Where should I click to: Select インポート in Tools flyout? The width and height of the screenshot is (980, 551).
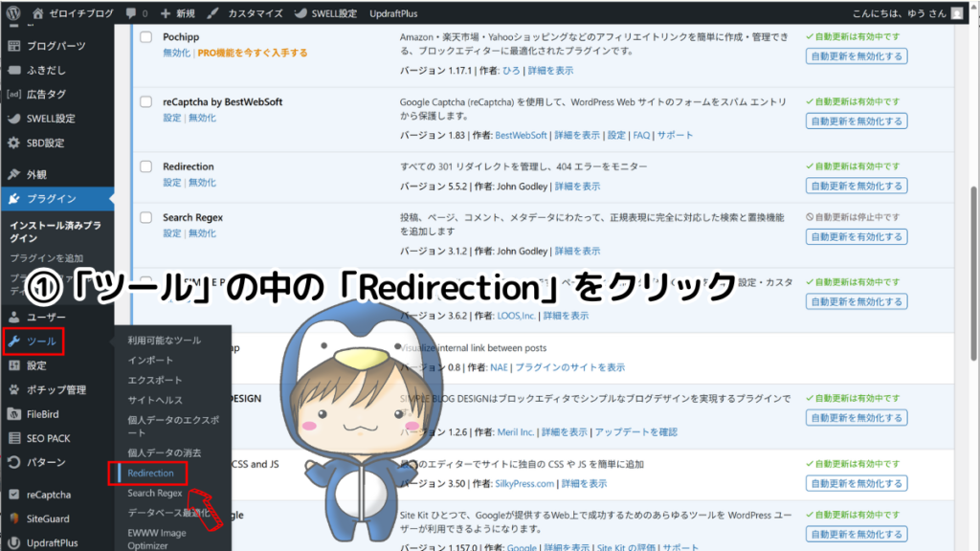pyautogui.click(x=150, y=361)
